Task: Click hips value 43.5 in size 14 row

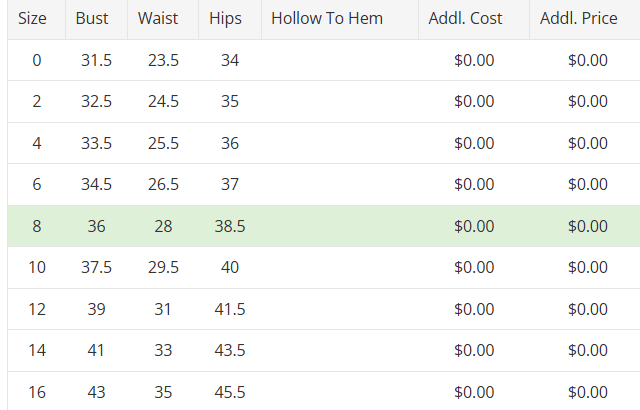Action: [230, 351]
